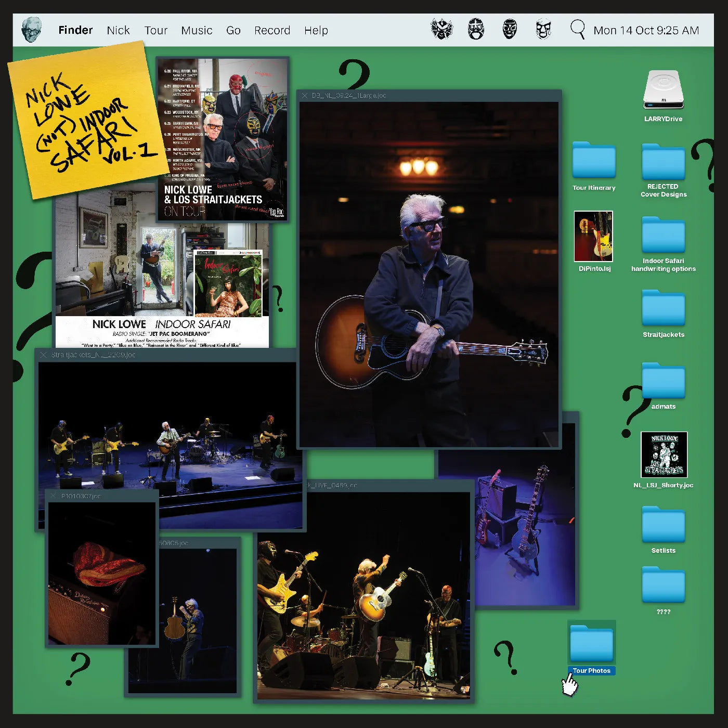Select the Finder menu item
Viewport: 728px width, 728px height.
pos(76,30)
